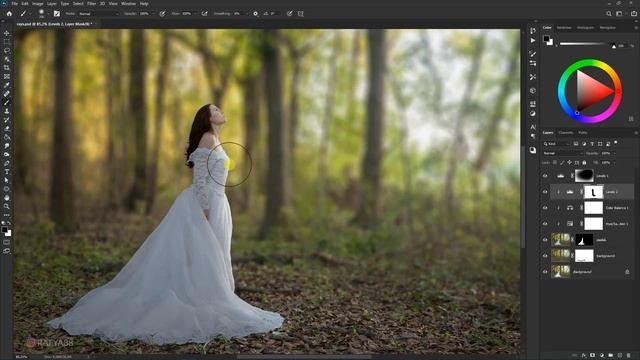The width and height of the screenshot is (640, 360).
Task: Click the search icon at top right
Action: pos(609,13)
